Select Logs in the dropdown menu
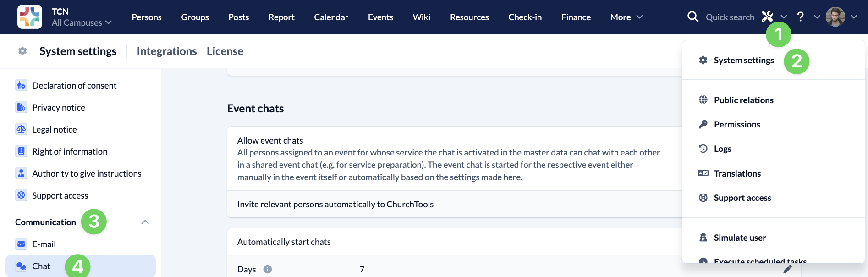The image size is (868, 277). pos(722,149)
